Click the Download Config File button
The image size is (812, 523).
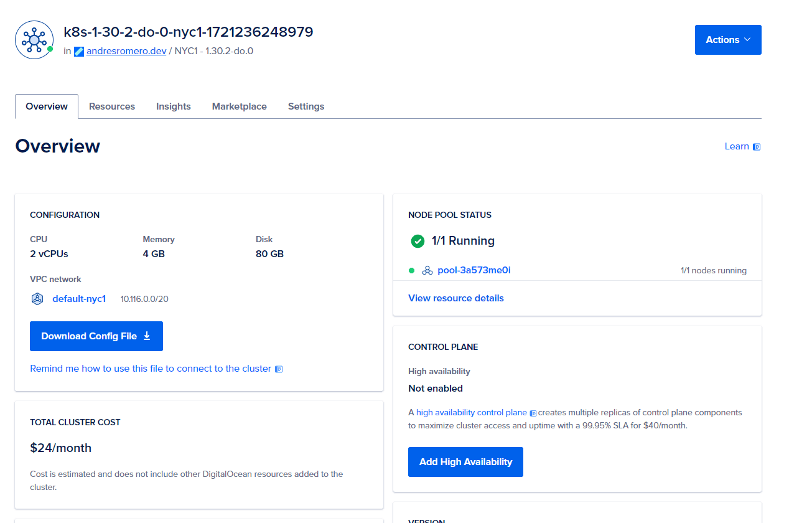[x=96, y=336]
